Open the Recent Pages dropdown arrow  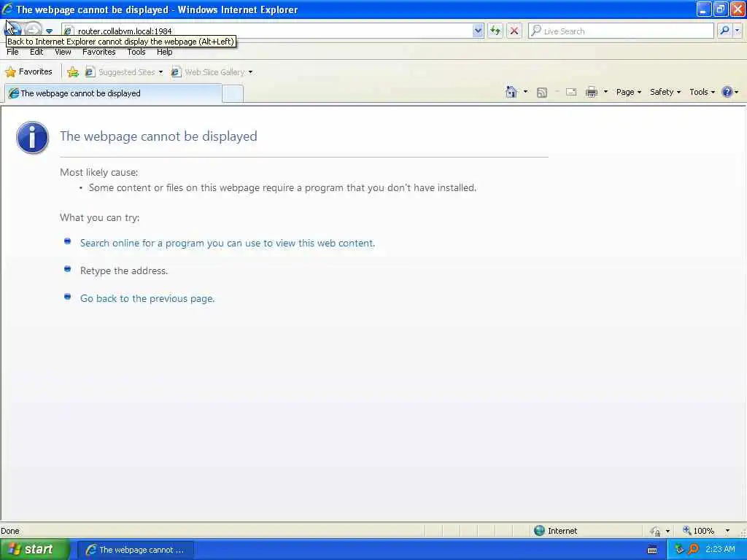pos(49,31)
